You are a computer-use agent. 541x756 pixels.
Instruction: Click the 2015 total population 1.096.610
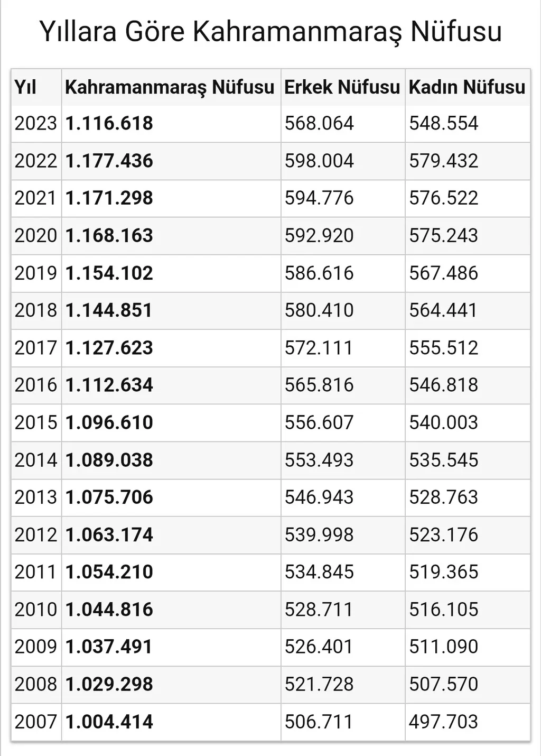109,422
